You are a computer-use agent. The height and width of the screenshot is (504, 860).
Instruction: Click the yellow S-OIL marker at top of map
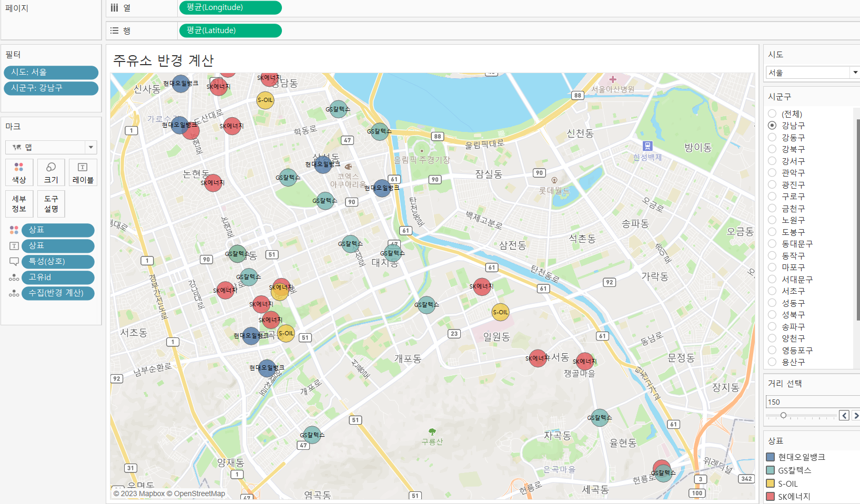click(x=265, y=100)
